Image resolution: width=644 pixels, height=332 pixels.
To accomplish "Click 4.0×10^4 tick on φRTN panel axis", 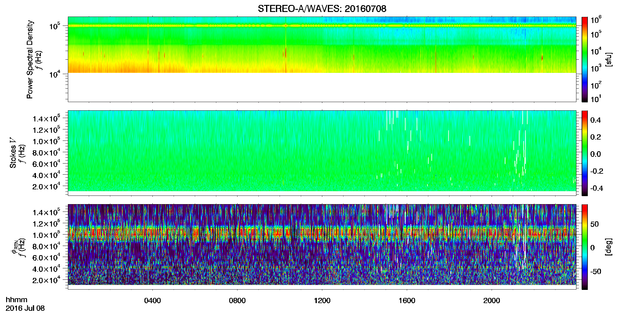I will click(46, 269).
